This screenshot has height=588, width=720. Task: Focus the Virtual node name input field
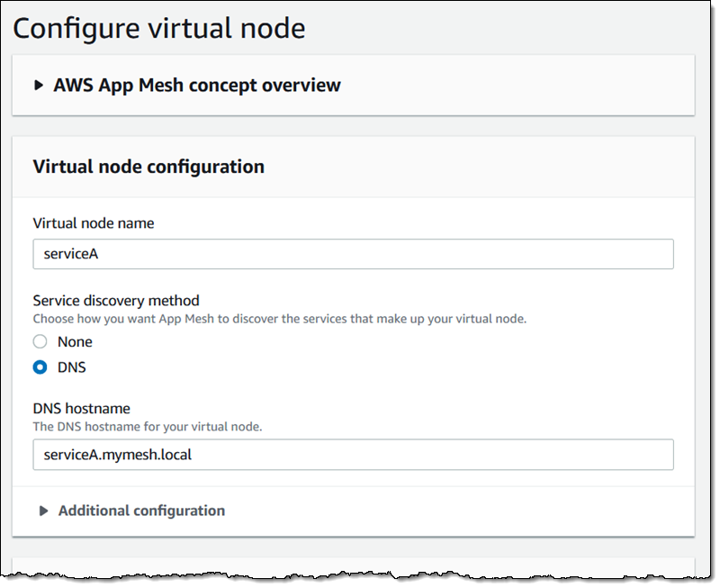click(353, 254)
